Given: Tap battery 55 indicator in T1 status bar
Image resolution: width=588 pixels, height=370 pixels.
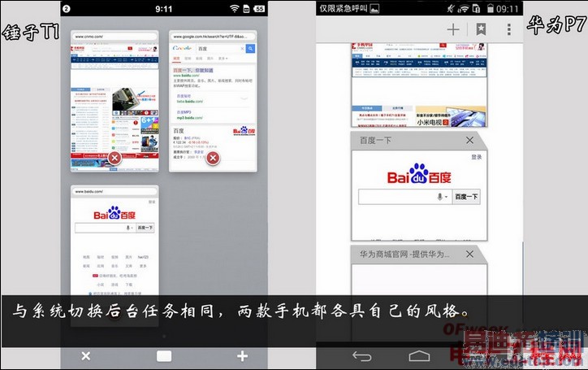Looking at the screenshot, I should pos(259,9).
